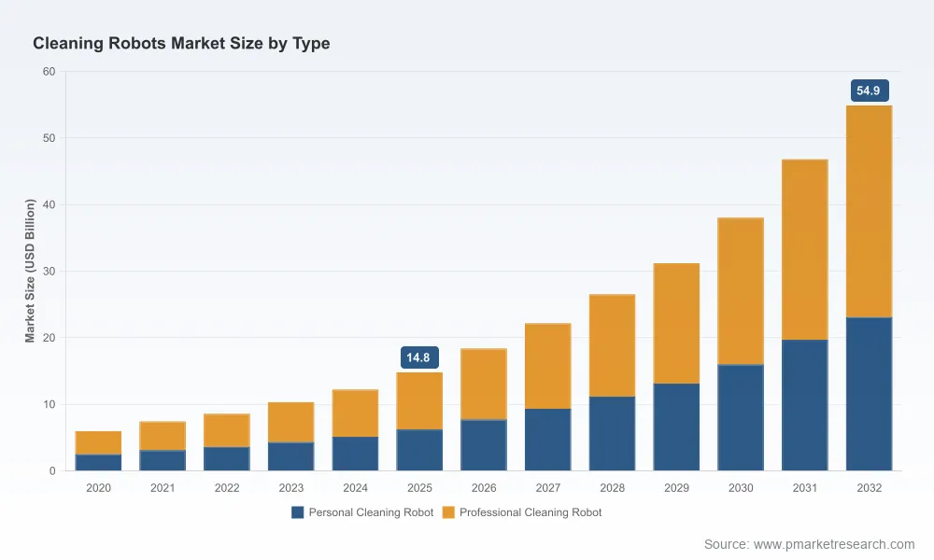Viewport: 934px width, 560px height.
Task: Click the 2023 x-axis label
Action: click(290, 488)
